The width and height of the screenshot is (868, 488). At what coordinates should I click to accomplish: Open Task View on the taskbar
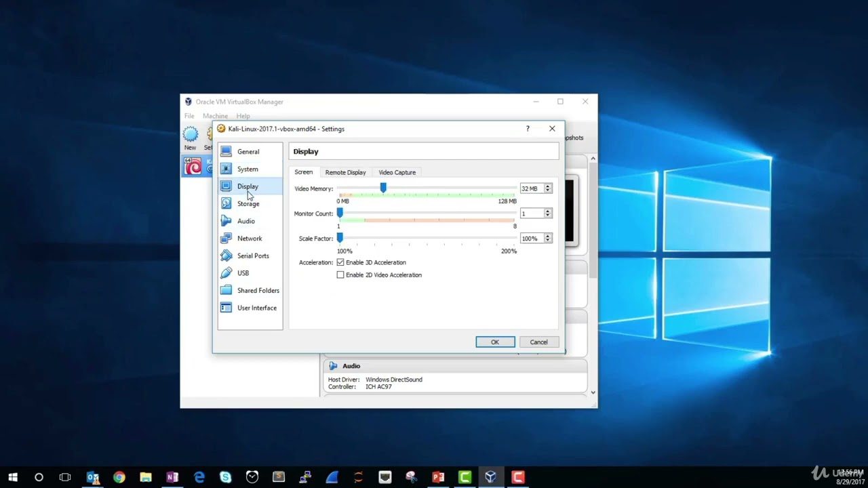(x=65, y=477)
